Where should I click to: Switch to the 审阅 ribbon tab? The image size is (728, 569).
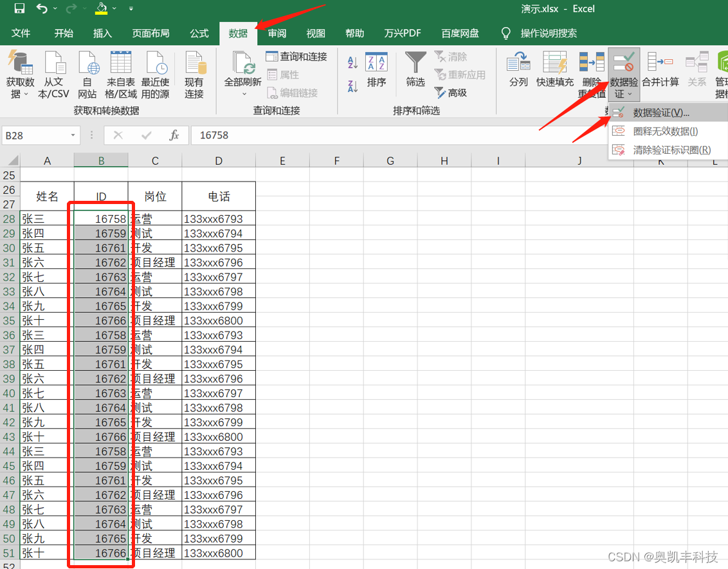coord(277,33)
